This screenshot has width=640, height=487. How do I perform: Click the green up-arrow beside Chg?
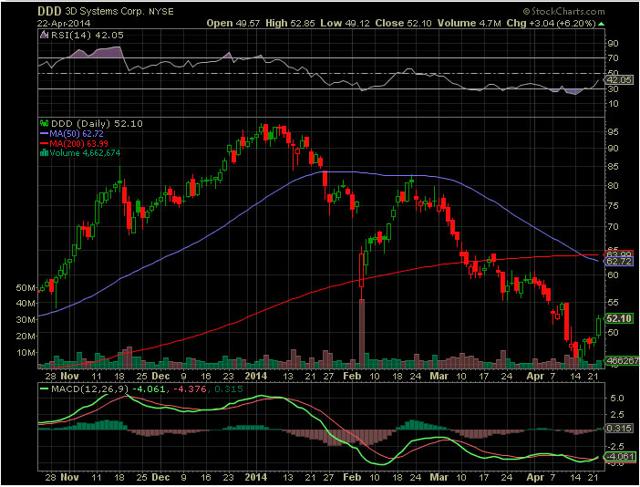601,24
